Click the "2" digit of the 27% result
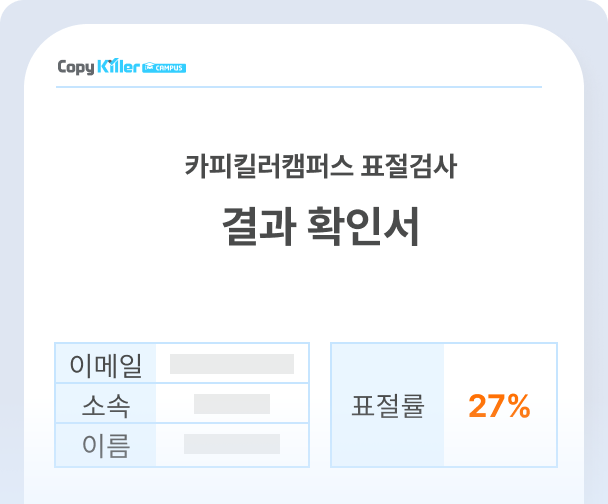Screen dimensions: 608x504 click(477, 406)
